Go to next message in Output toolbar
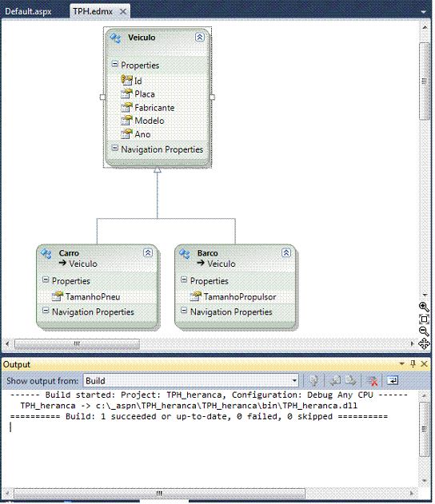Viewport: 435px width, 504px height. point(350,381)
